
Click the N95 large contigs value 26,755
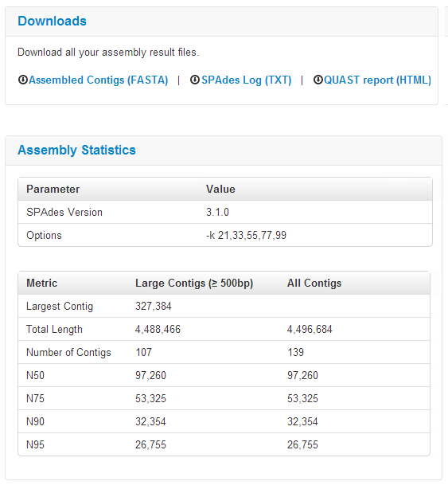tap(150, 444)
